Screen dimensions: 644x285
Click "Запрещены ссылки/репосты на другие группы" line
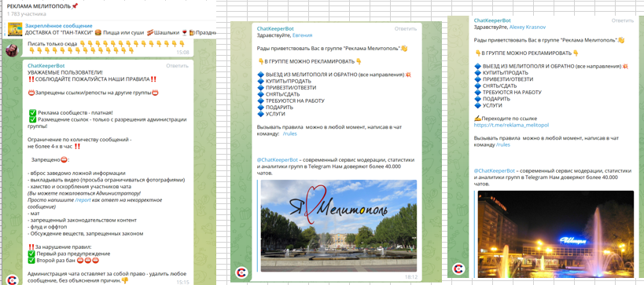[x=93, y=93]
